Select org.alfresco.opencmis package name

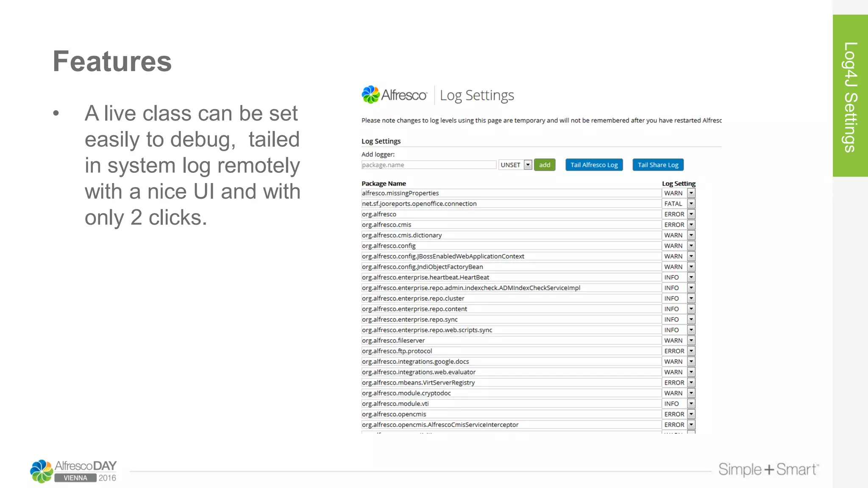(x=511, y=414)
